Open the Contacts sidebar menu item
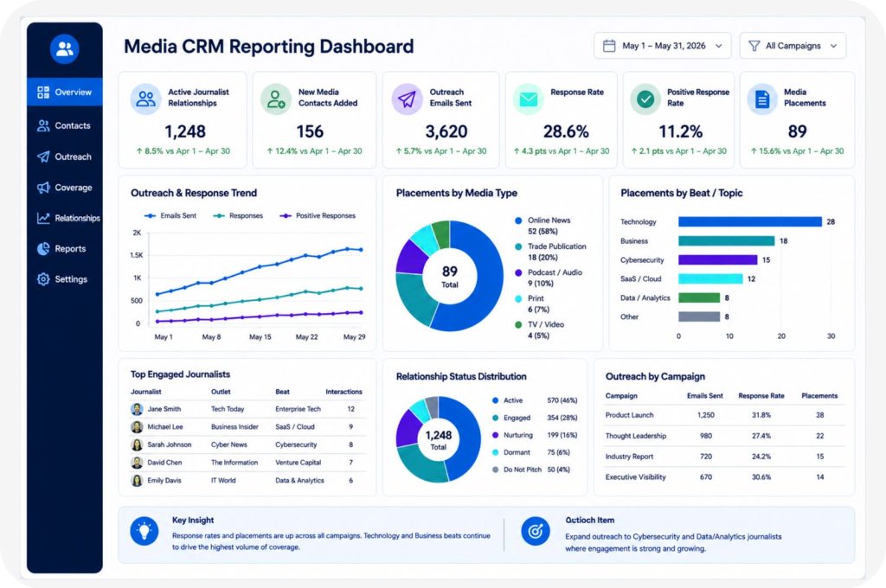Screen dimensions: 886x588 [64, 125]
